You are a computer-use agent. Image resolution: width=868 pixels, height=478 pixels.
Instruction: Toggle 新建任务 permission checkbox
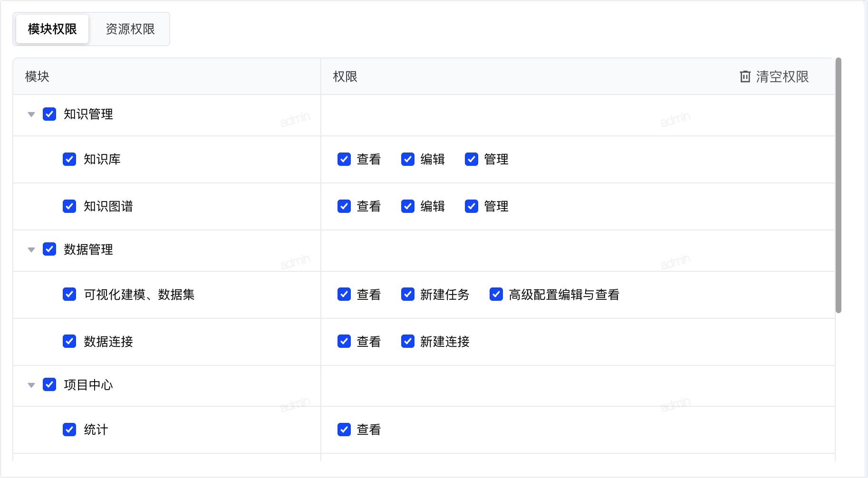(x=408, y=294)
